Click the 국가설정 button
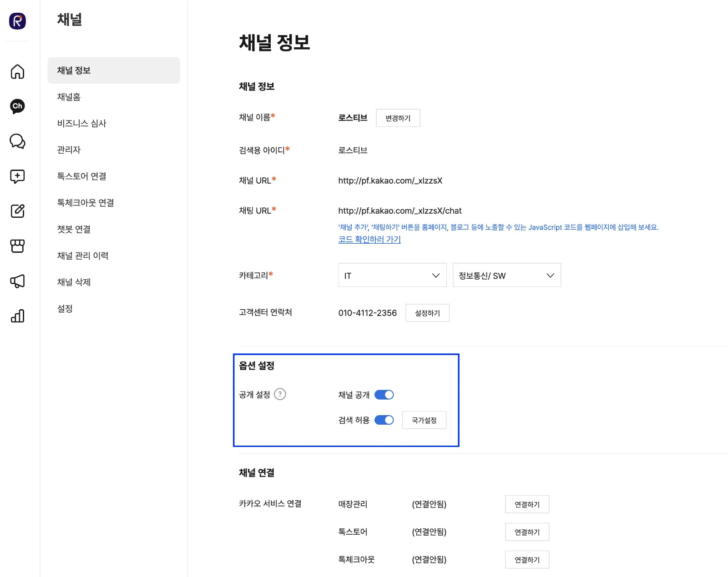The height and width of the screenshot is (577, 728). click(x=424, y=420)
